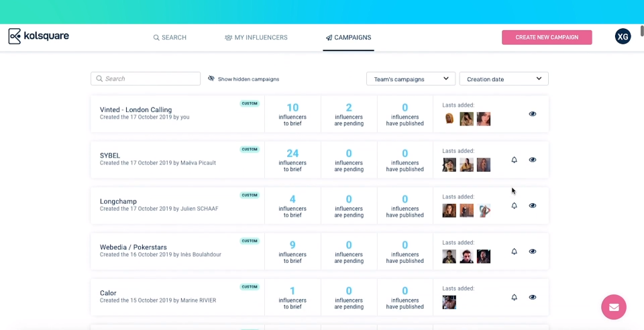Screen dimensions: 644x330
Task: Click the campaign Search input field
Action: [146, 78]
